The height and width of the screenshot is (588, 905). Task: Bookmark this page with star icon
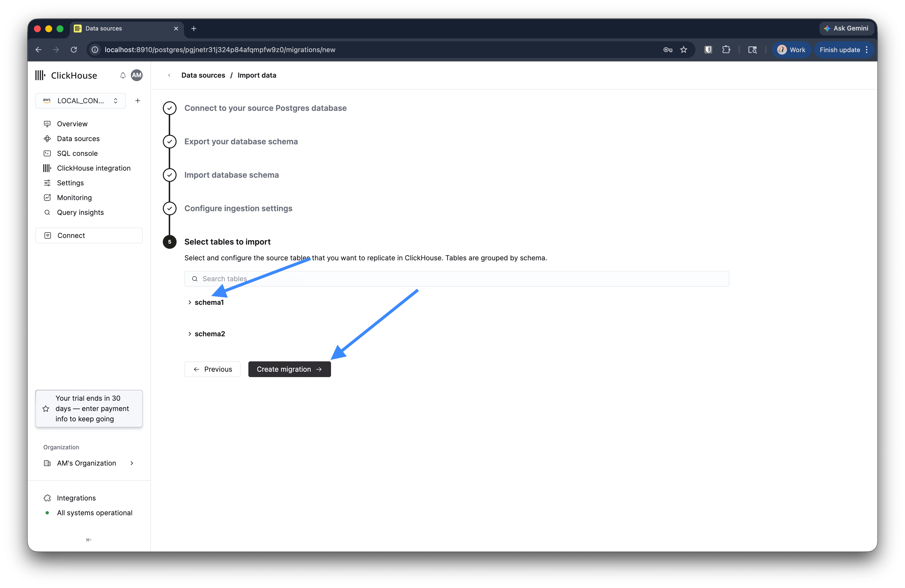coord(684,50)
